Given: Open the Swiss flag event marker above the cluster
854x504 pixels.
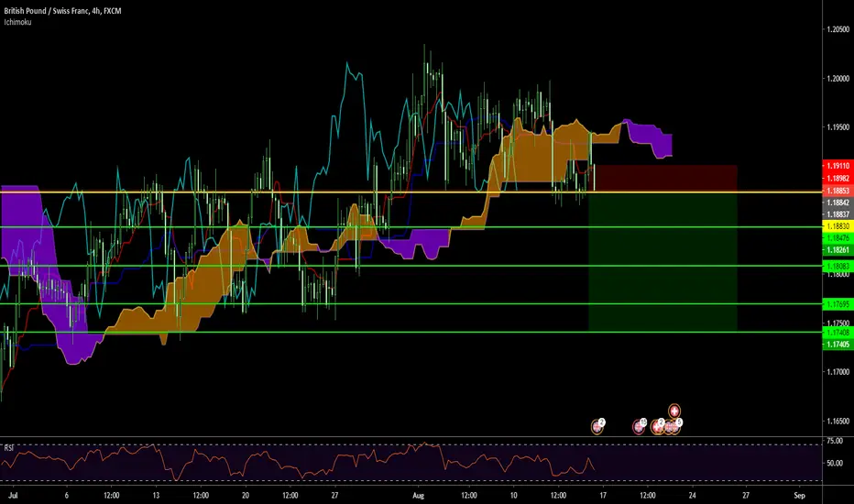Looking at the screenshot, I should (x=674, y=411).
